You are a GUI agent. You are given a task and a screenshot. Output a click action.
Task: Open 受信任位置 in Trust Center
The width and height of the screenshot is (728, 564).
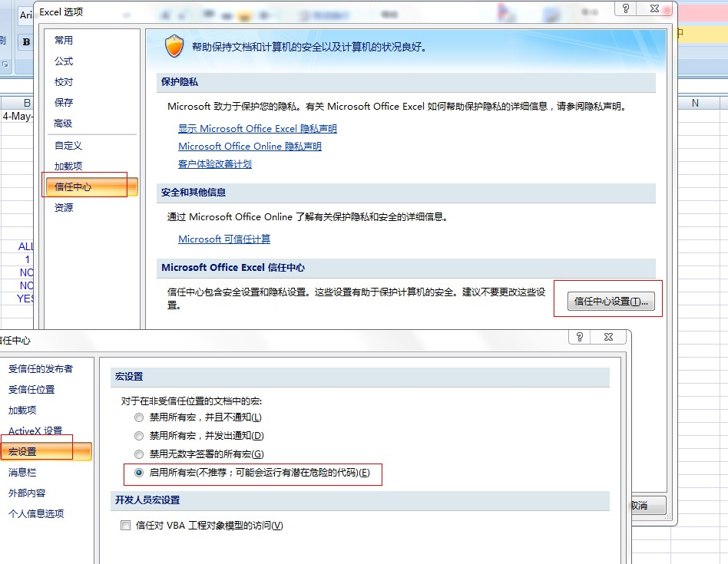[x=31, y=390]
